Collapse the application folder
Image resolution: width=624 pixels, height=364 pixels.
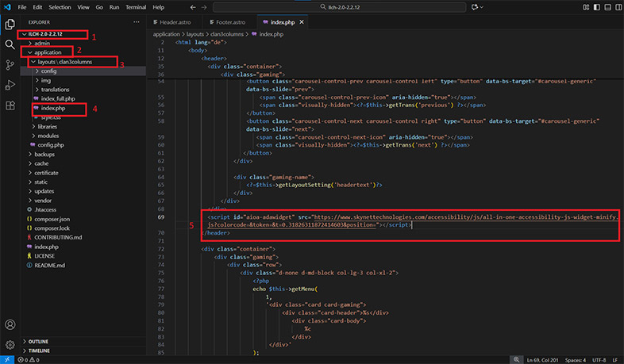[48, 52]
